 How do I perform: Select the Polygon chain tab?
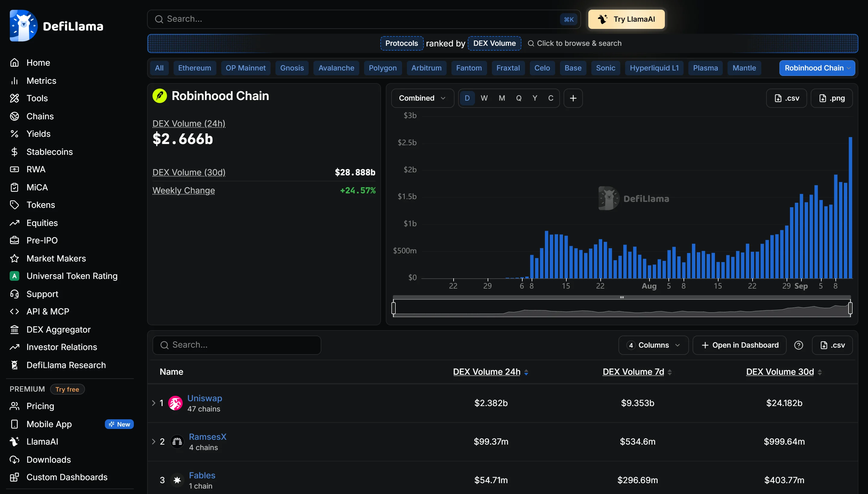tap(382, 68)
